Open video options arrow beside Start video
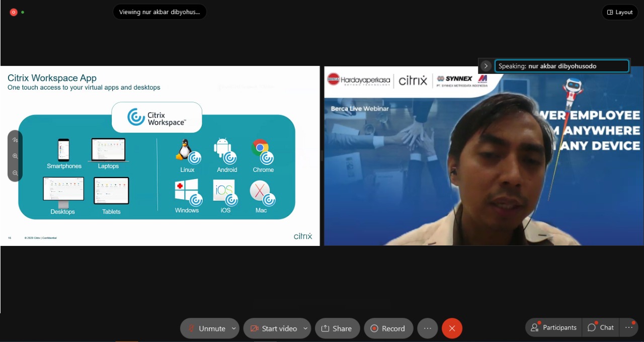The height and width of the screenshot is (342, 644). (305, 328)
